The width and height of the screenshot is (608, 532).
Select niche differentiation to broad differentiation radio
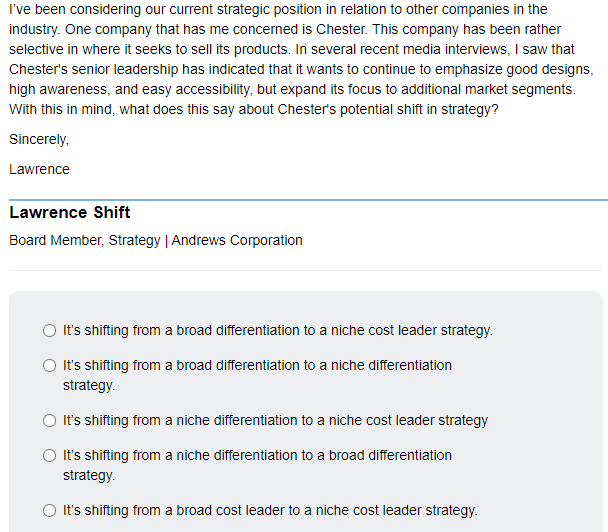click(x=50, y=456)
